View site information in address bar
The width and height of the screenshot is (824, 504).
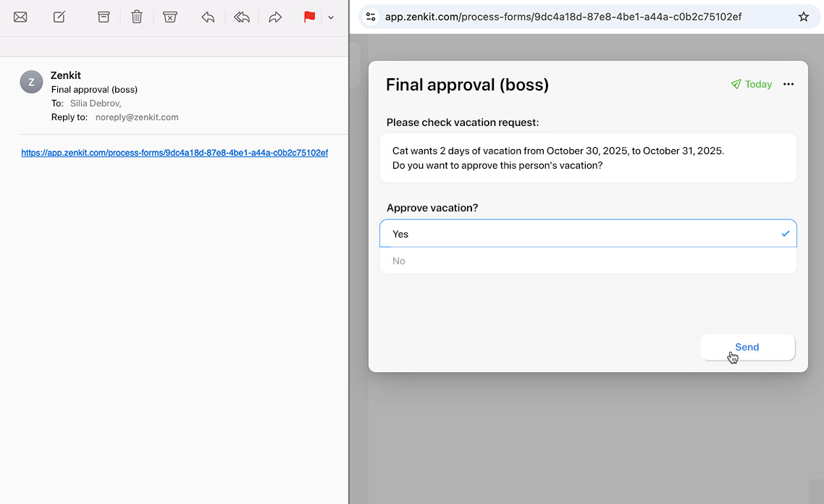tap(371, 17)
